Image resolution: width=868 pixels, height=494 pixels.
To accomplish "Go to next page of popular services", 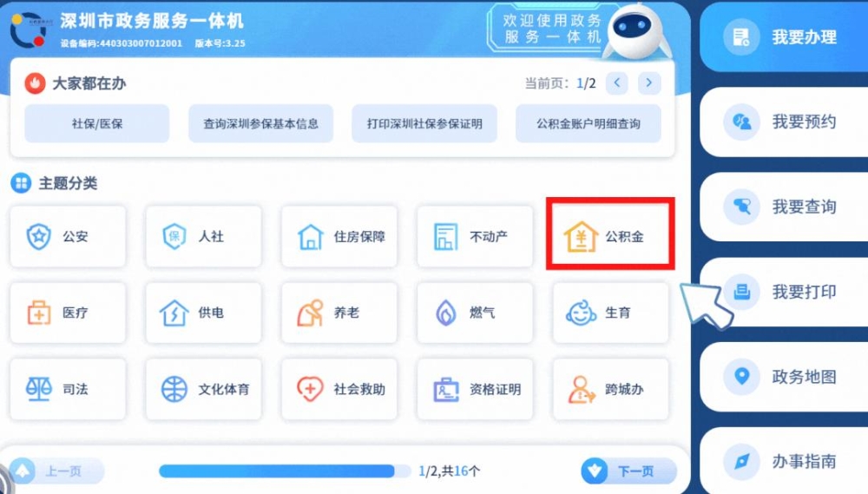I will click(648, 83).
